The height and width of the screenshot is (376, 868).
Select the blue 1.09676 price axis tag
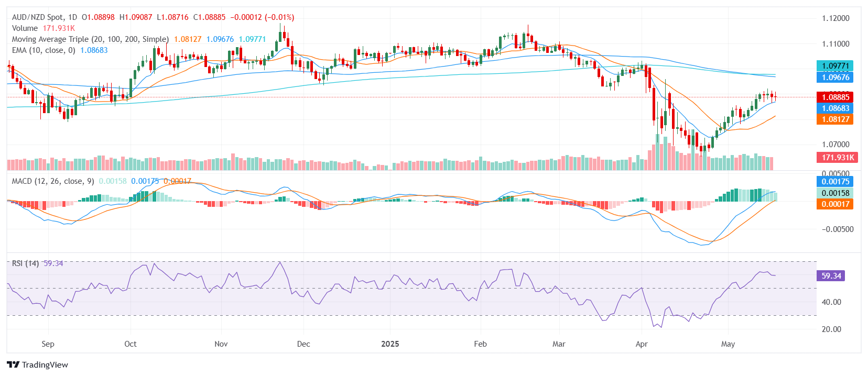(x=835, y=77)
